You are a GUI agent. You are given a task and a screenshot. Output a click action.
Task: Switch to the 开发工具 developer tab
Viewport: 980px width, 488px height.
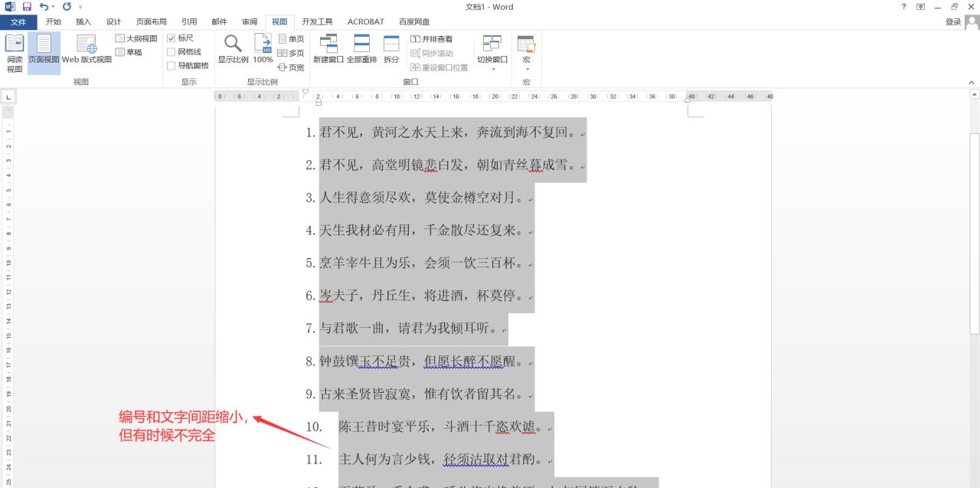tap(317, 21)
